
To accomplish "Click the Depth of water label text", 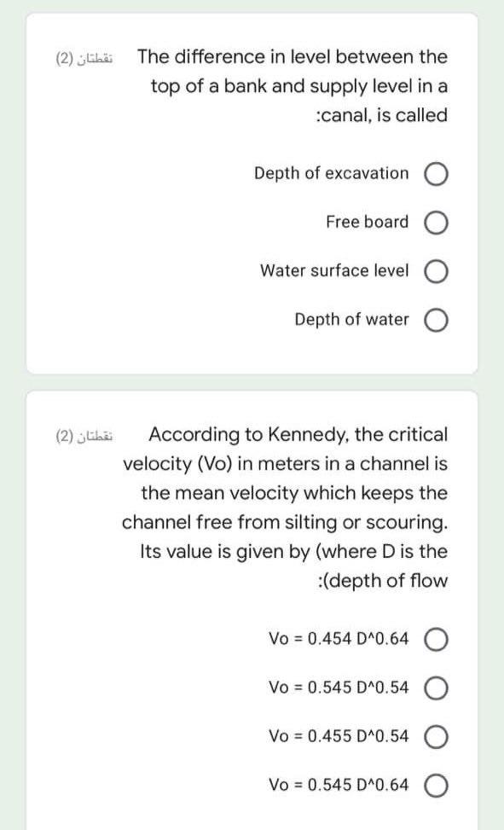I will pos(352,319).
